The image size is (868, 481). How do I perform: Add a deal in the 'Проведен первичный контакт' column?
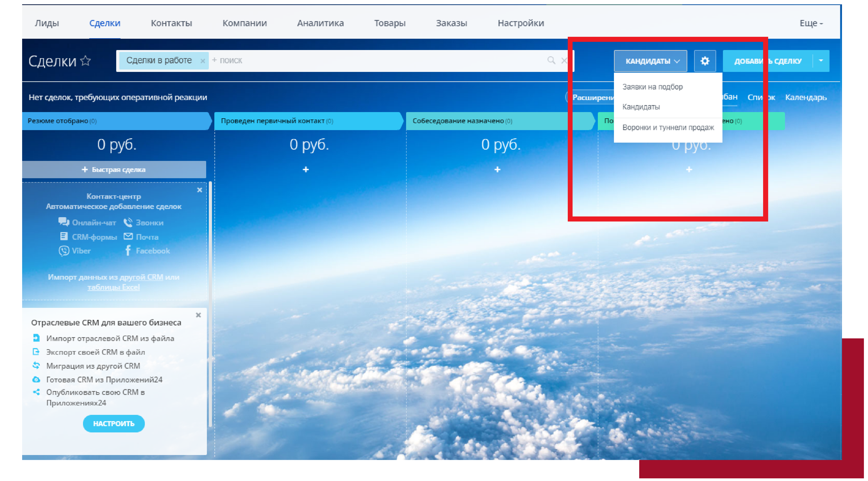click(306, 169)
